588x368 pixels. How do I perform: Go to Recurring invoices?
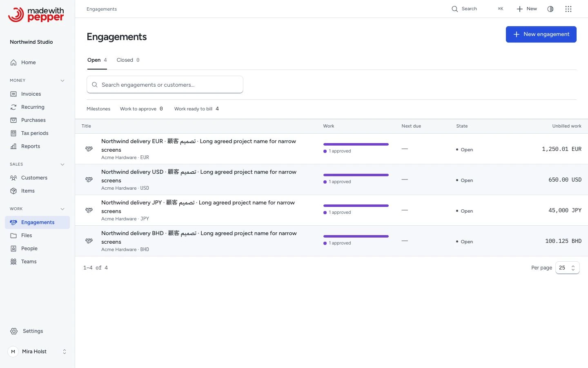point(37,107)
